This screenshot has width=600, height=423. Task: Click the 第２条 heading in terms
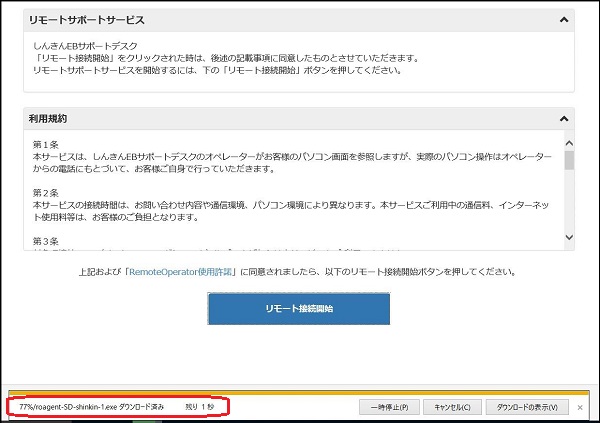click(46, 194)
